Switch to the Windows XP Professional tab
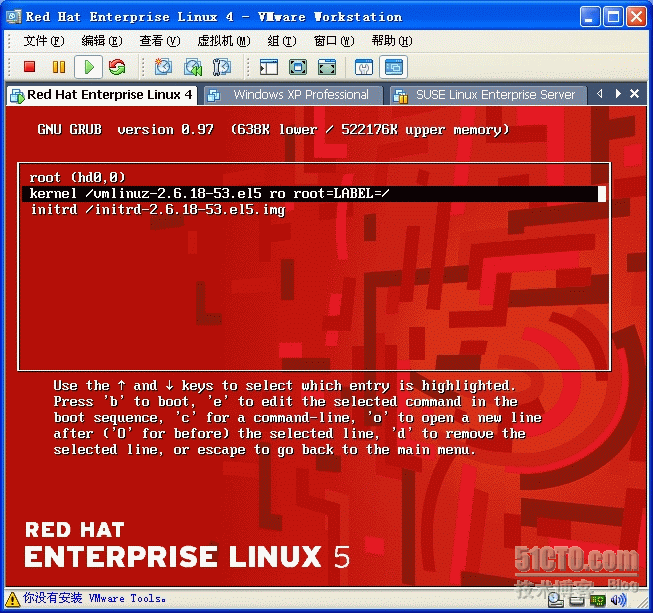Viewport: 653px width, 613px height. point(294,95)
